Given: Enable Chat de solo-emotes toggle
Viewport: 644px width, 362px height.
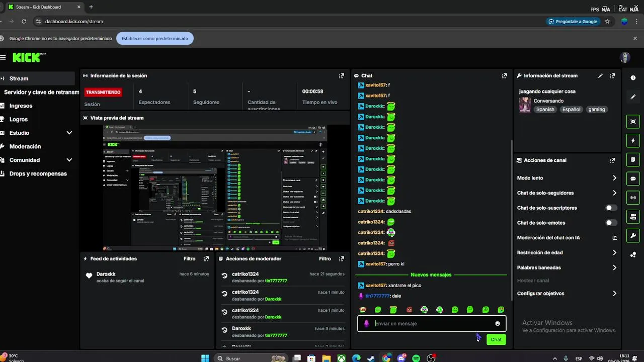Looking at the screenshot, I should click(x=611, y=223).
